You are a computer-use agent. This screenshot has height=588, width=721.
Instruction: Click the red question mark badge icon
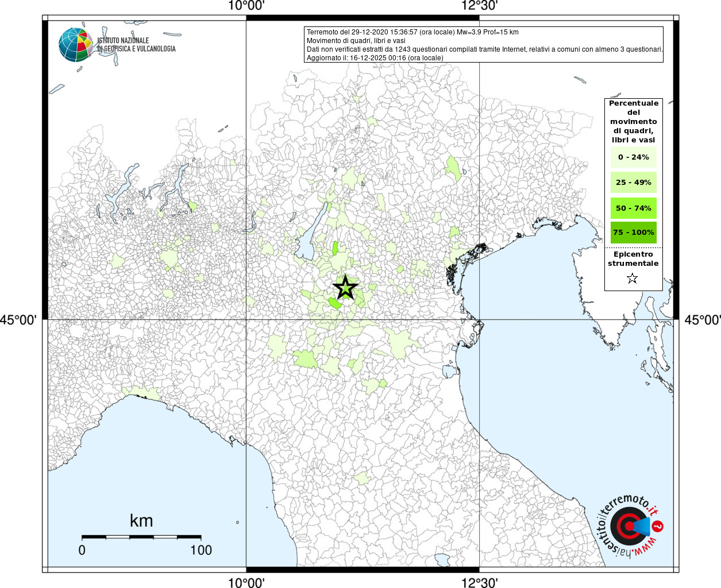[x=658, y=526]
